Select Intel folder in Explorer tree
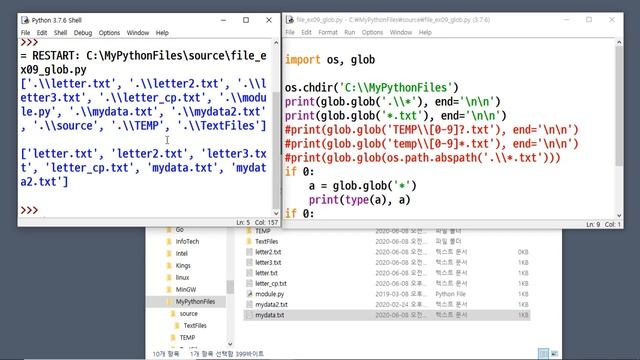The width and height of the screenshot is (640, 360). (182, 253)
